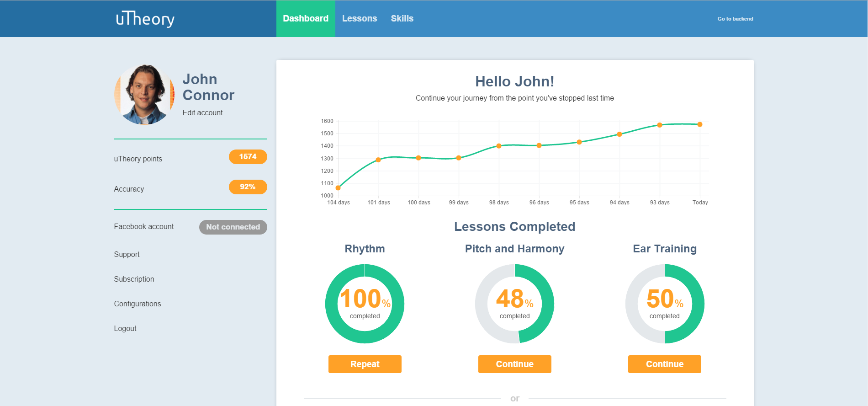
Task: Go to Configurations
Action: point(137,304)
